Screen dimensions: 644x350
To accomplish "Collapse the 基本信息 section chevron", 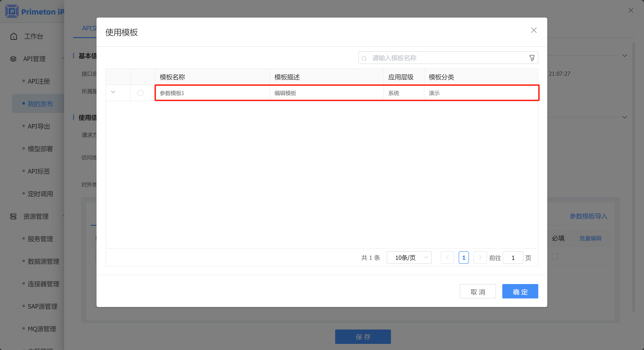I will point(624,56).
